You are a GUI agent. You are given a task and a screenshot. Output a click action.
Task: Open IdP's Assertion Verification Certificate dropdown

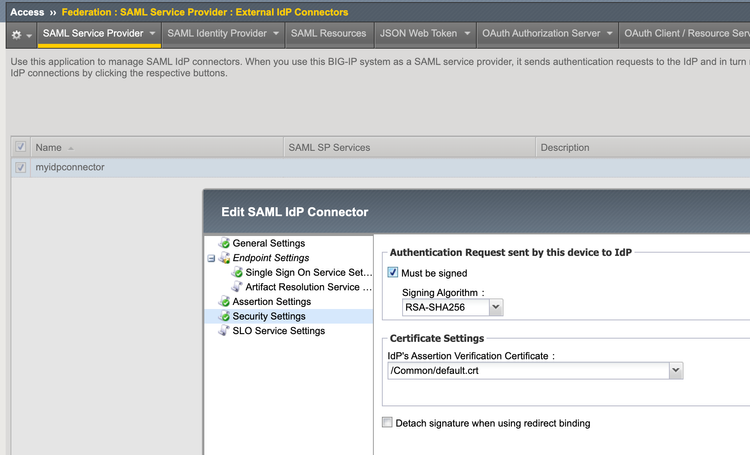coord(535,370)
